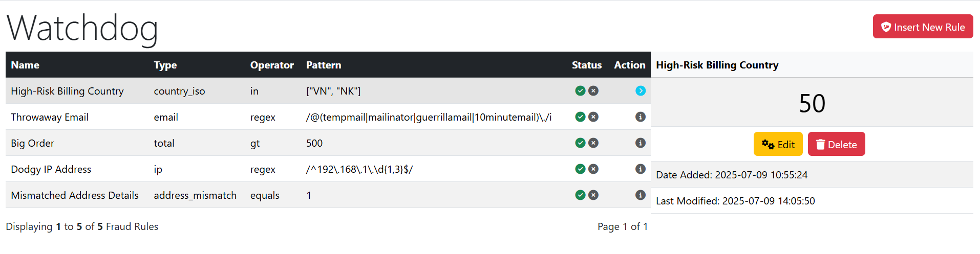Show info for Dodgy IP Address rule
This screenshot has height=254, width=980.
pos(640,169)
